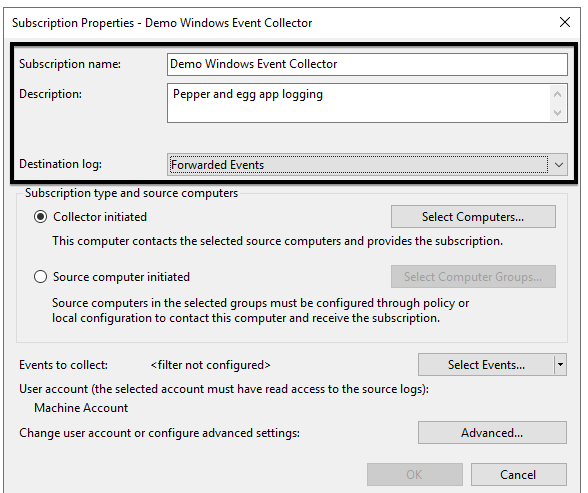Image resolution: width=588 pixels, height=493 pixels.
Task: Click the Description box scroll up arrow
Action: [558, 94]
